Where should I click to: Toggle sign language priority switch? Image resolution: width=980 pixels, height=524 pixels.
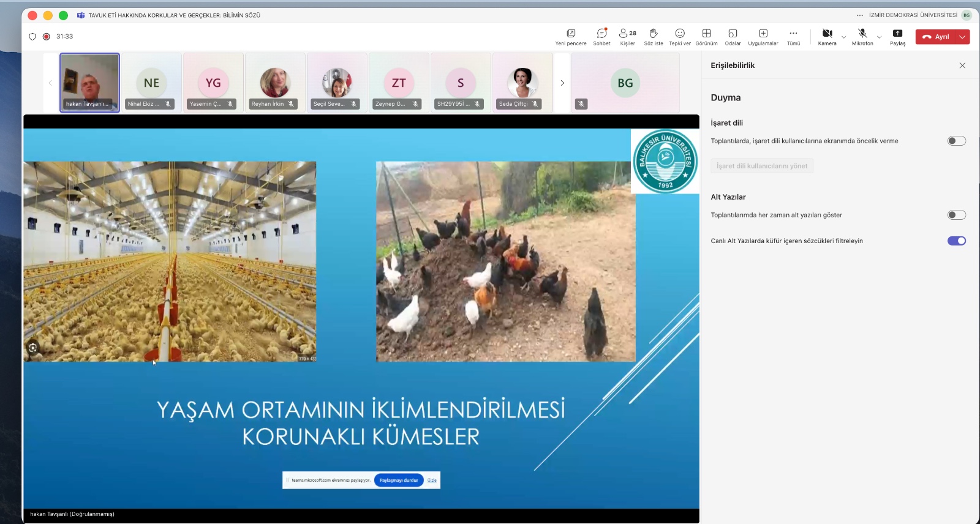(x=957, y=141)
